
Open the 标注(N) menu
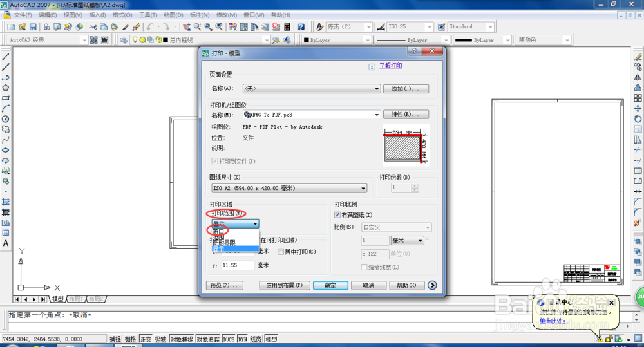[200, 15]
